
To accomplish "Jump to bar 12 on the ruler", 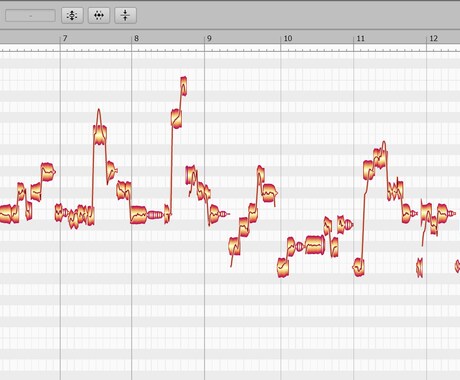I will tap(433, 38).
